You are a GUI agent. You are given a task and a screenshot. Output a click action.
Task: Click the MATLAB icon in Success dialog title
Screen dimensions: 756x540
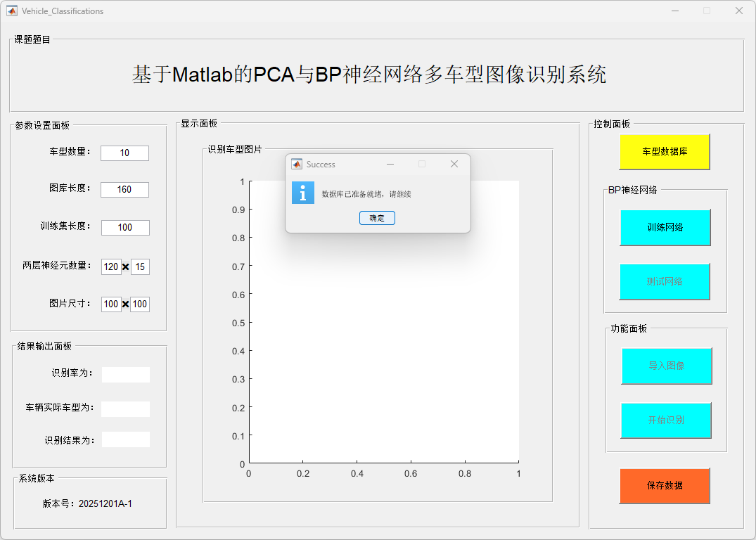pos(297,164)
